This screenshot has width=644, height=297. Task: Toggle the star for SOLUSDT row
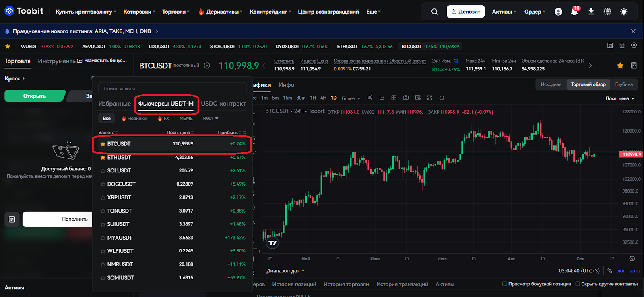click(103, 171)
